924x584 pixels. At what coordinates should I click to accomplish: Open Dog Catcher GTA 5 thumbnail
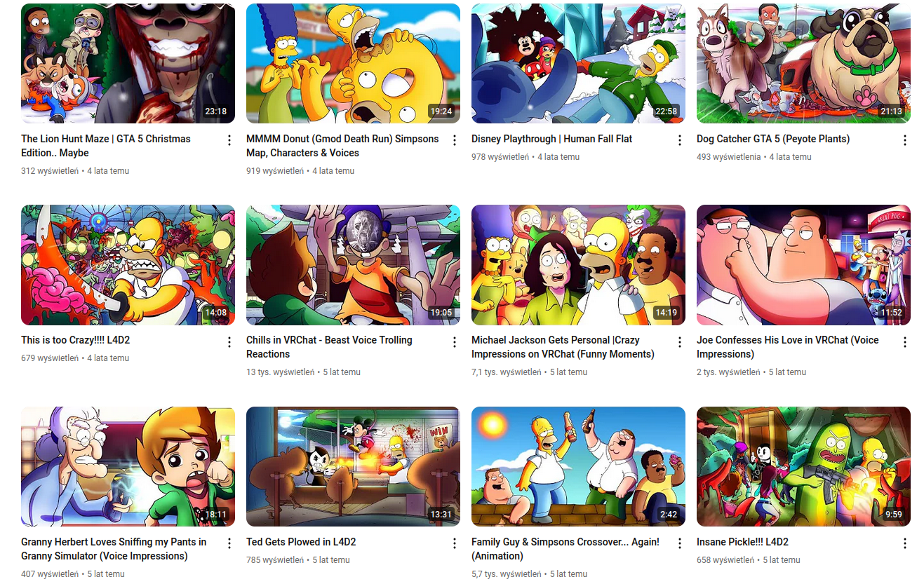pos(803,63)
